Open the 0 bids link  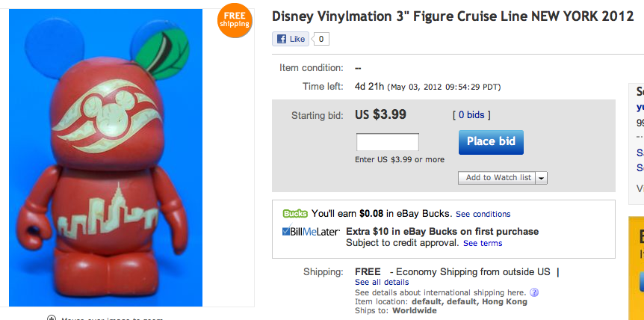471,115
